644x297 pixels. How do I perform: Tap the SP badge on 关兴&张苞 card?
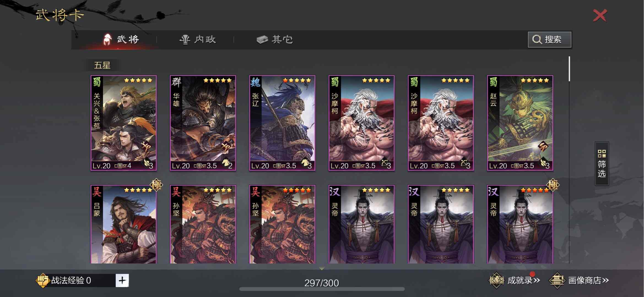pyautogui.click(x=146, y=147)
